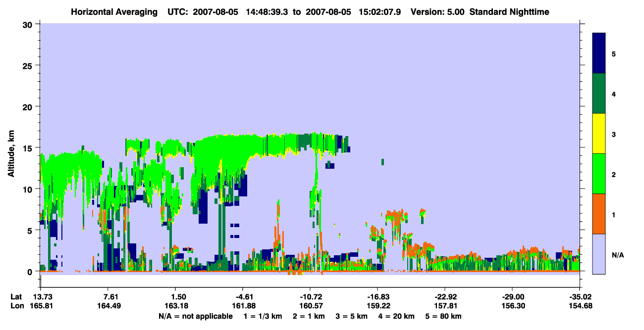Click the yellow colorbar segment labeled 3
Image resolution: width=644 pixels, height=330 pixels.
599,134
